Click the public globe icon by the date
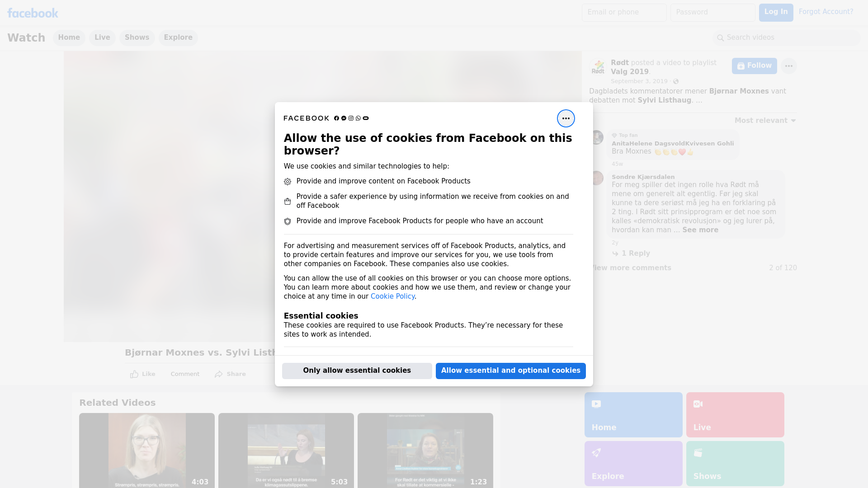The height and width of the screenshot is (488, 868). (x=676, y=81)
